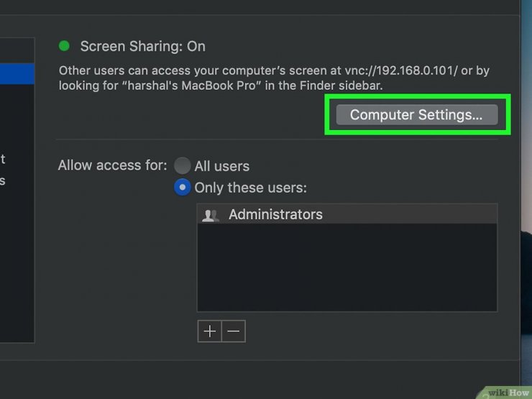Select the All users radio button

(x=183, y=165)
